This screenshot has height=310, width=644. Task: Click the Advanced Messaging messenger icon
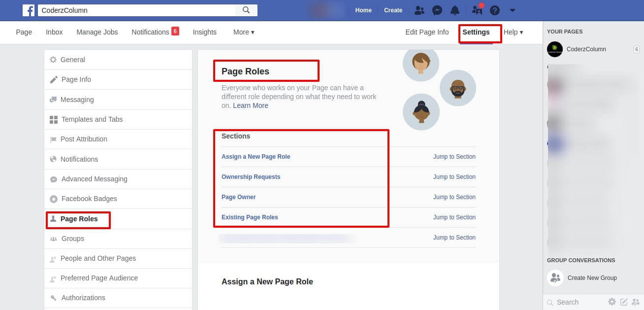[54, 179]
